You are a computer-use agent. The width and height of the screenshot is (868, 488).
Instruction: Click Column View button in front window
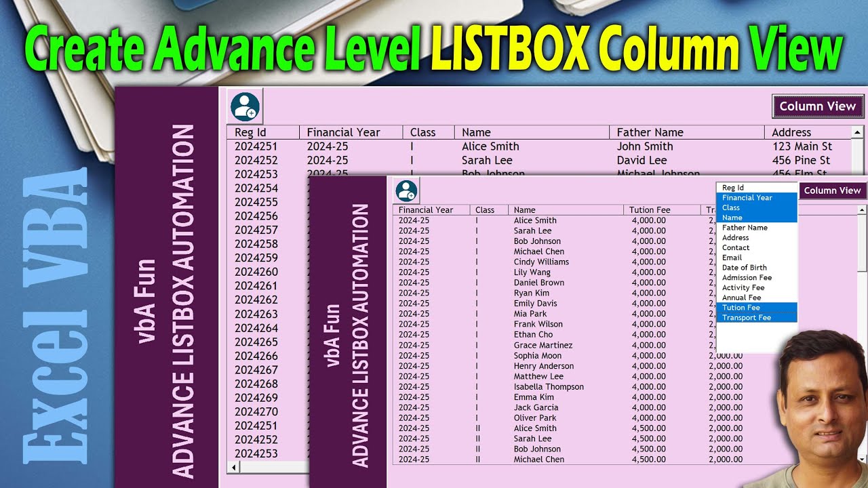click(832, 190)
